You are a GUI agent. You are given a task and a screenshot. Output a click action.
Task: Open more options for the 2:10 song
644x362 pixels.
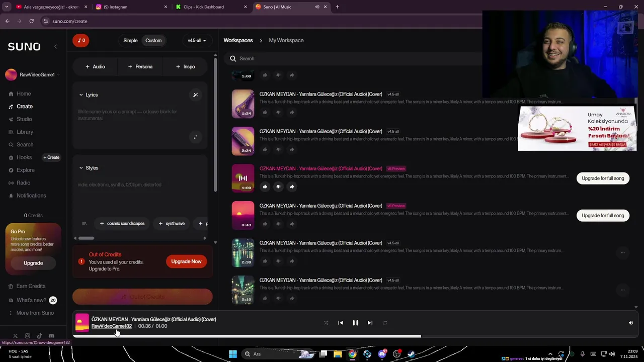click(x=622, y=290)
